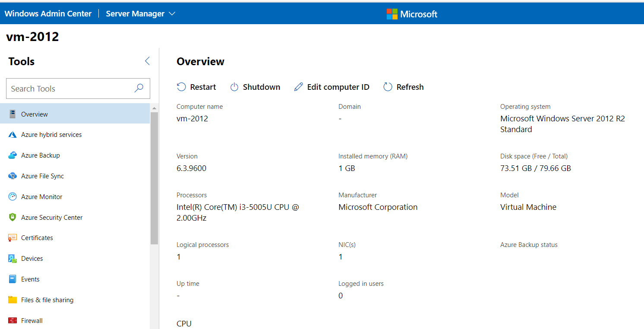Click the Overview page heading

pyautogui.click(x=200, y=62)
